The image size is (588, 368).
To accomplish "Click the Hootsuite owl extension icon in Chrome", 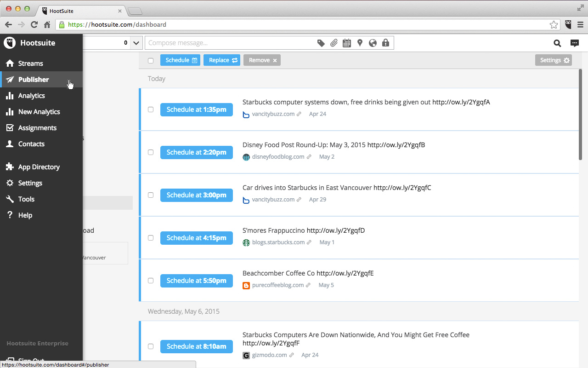I will tap(568, 25).
